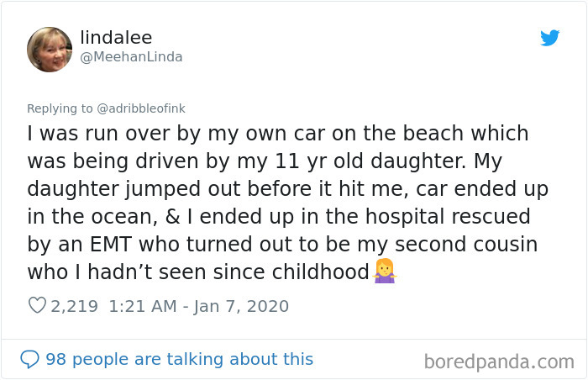Viewport: 588px width, 380px height.
Task: Click the boredpanda.com watermark
Action: (499, 362)
